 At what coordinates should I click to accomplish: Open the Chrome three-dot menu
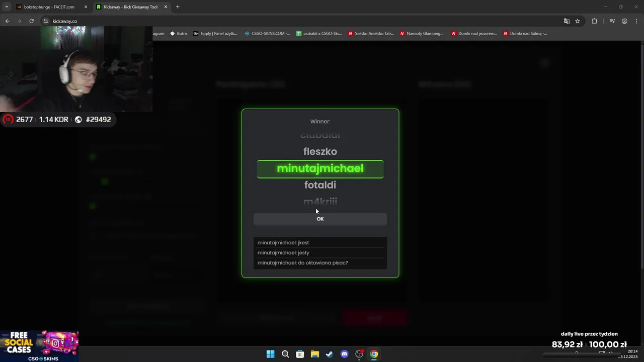(x=636, y=21)
